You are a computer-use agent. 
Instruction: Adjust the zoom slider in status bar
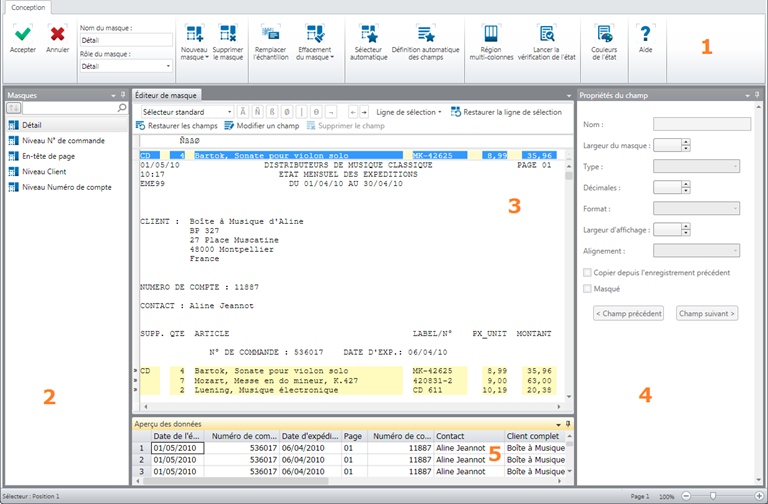(x=712, y=496)
